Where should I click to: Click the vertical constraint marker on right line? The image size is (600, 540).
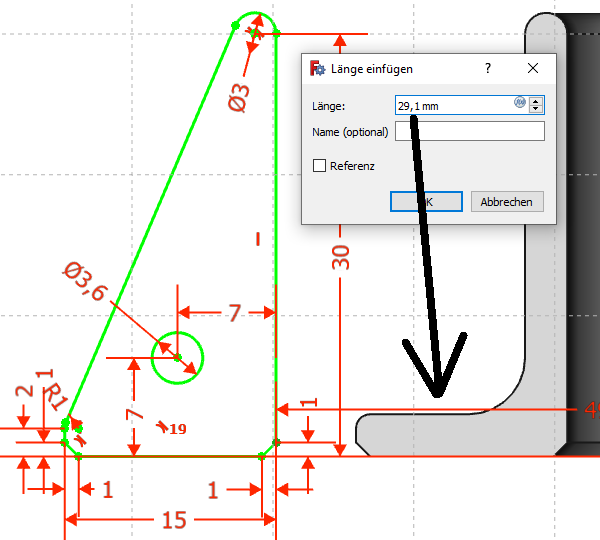coord(258,238)
